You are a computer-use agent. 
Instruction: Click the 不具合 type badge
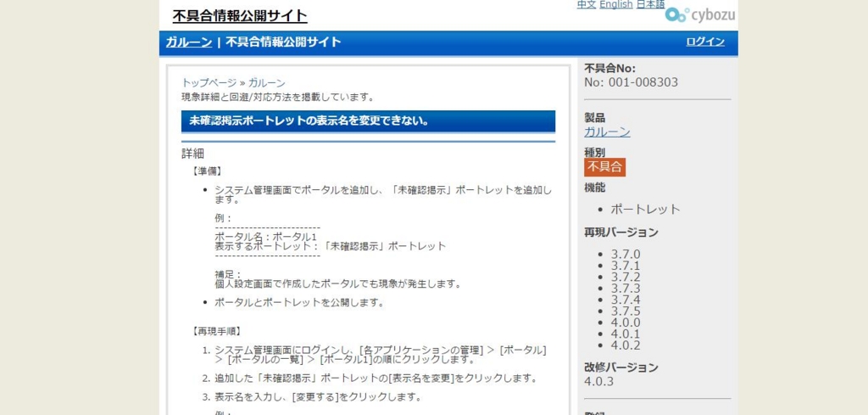coord(605,167)
